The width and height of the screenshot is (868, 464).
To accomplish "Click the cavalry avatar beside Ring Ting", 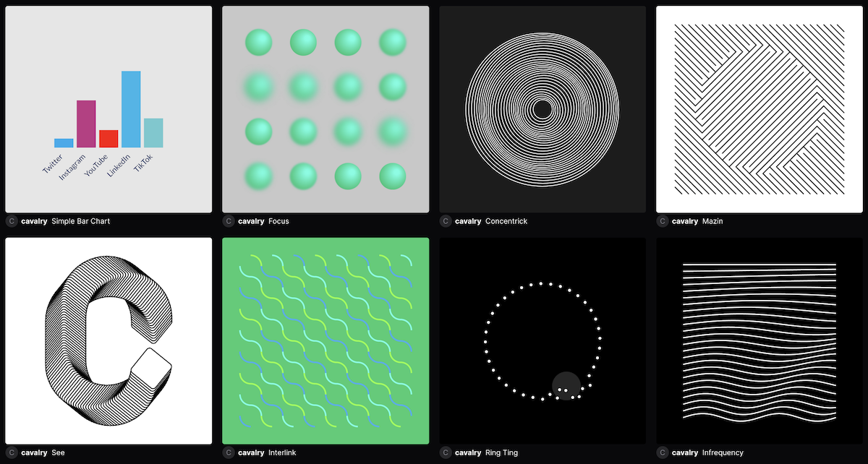I will pos(446,453).
